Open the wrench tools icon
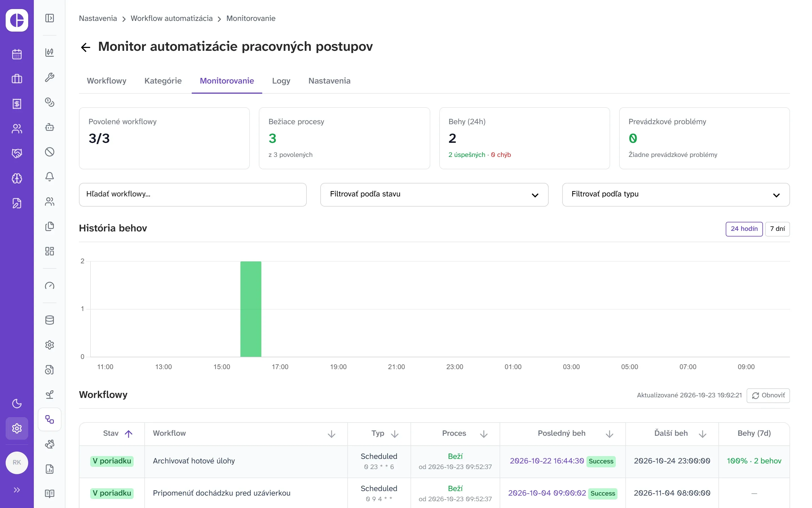The height and width of the screenshot is (508, 812). 50,77
